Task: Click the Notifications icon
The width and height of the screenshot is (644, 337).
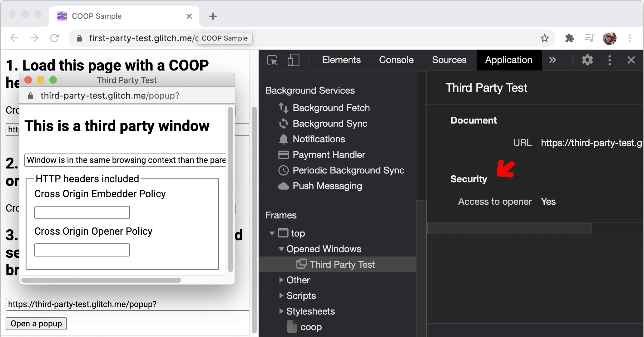Action: coord(281,139)
